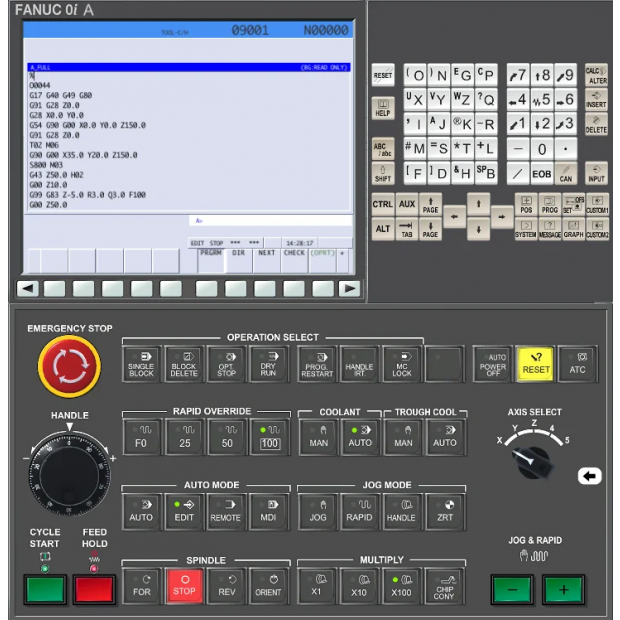Select the DIR softkey tab on screen
Screen dimensions: 620x620
click(238, 253)
